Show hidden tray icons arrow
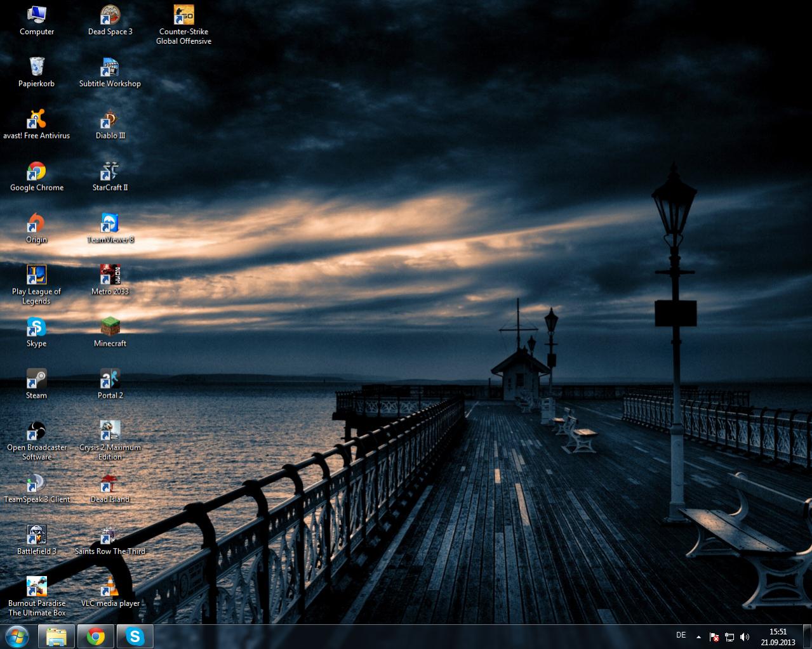 tap(699, 637)
